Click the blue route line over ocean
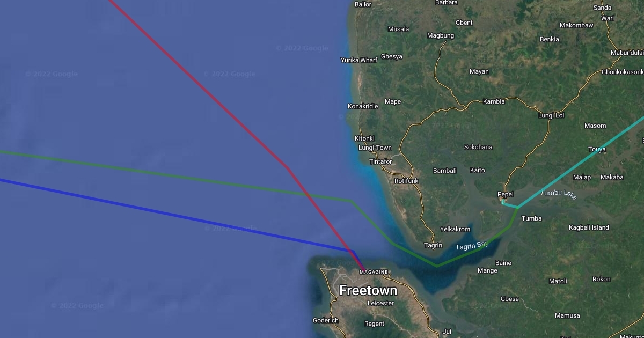 point(177,215)
